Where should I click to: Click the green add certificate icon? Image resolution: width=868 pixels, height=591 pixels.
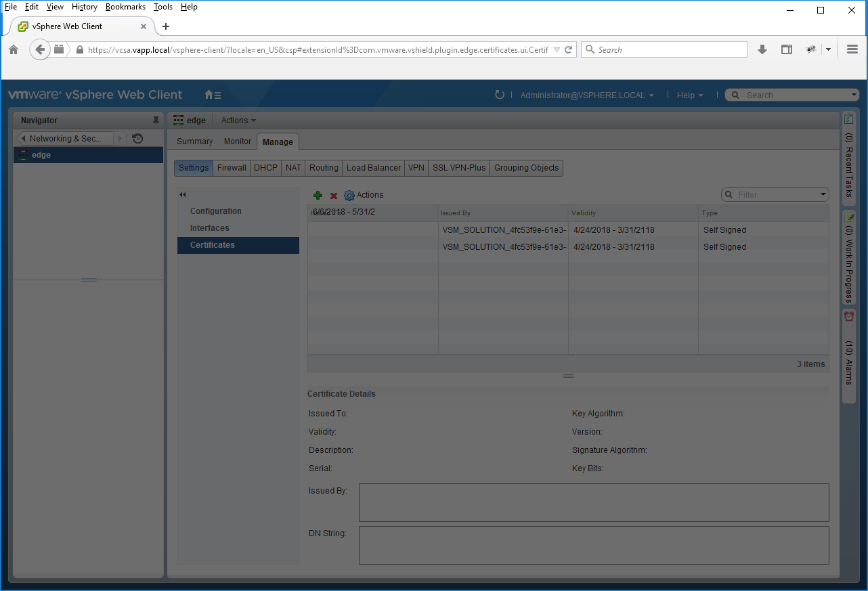click(x=318, y=195)
